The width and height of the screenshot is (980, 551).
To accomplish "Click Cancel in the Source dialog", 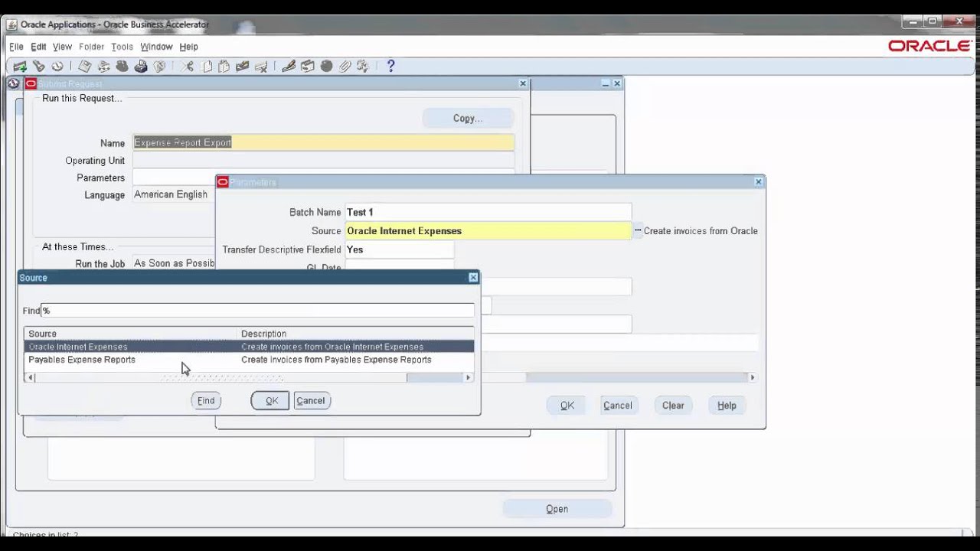I will pyautogui.click(x=310, y=400).
